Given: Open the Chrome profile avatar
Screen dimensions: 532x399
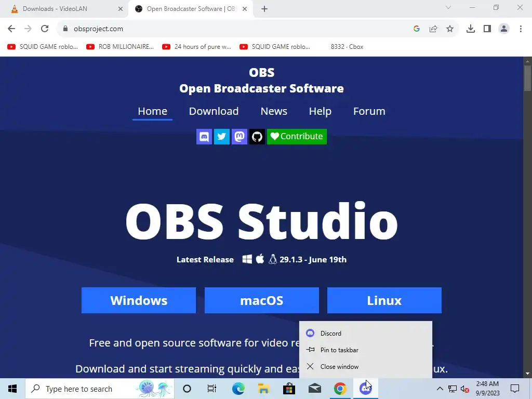Looking at the screenshot, I should pos(504,29).
